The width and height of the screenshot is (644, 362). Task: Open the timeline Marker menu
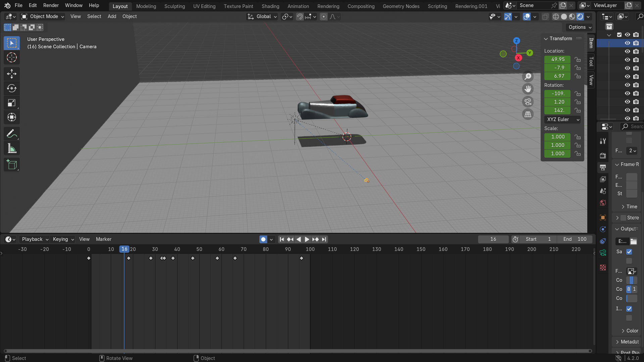pos(104,239)
